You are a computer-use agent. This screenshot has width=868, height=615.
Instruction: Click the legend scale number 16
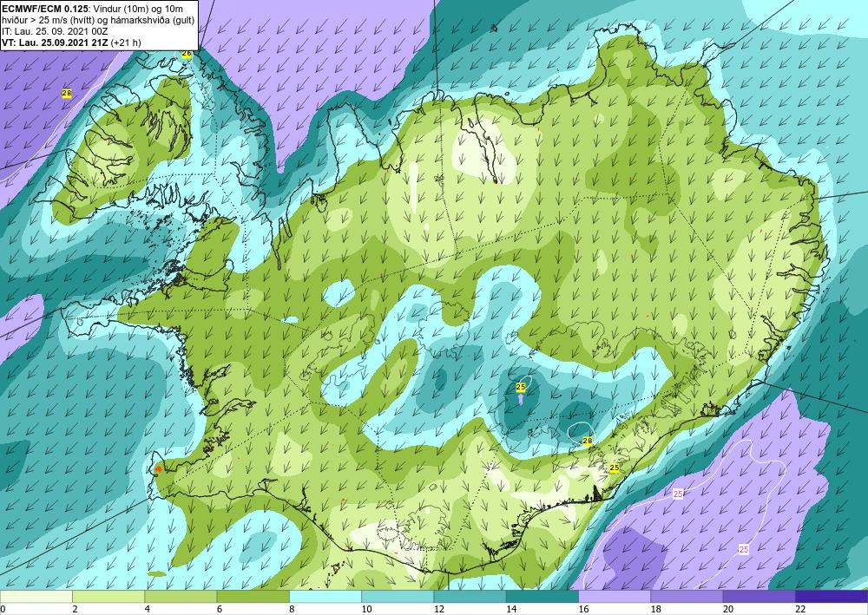pos(583,609)
